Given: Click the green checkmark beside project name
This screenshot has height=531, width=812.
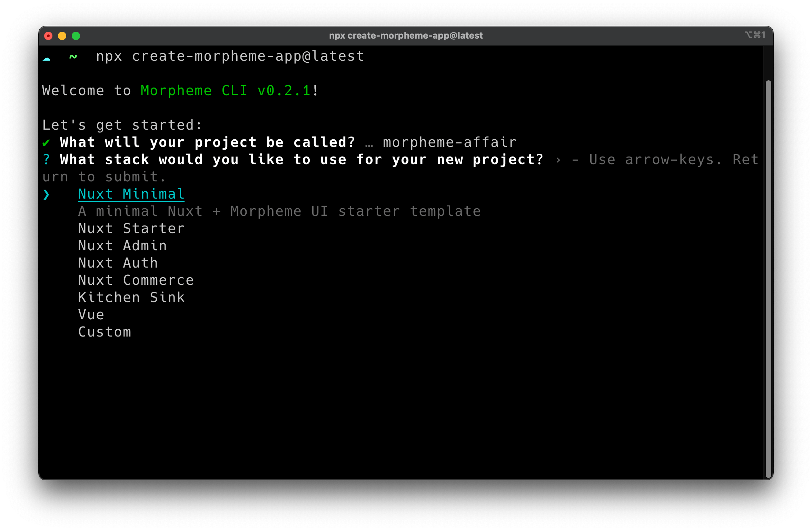Looking at the screenshot, I should [x=46, y=143].
